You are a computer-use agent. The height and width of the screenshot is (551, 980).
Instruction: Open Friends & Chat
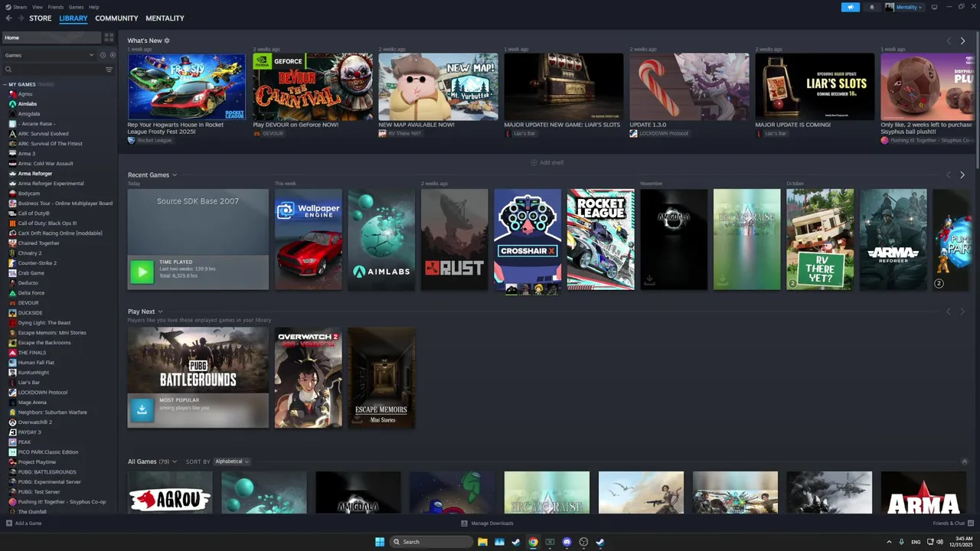[952, 523]
